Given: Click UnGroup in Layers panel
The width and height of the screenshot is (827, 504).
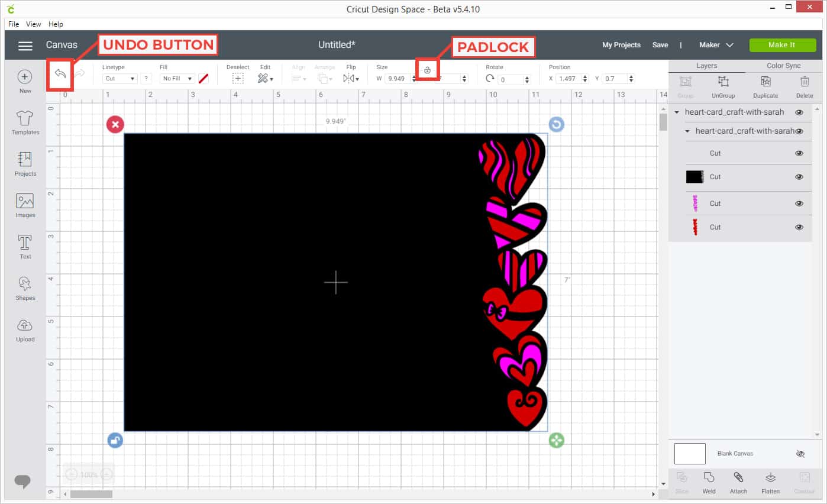Looking at the screenshot, I should (723, 87).
